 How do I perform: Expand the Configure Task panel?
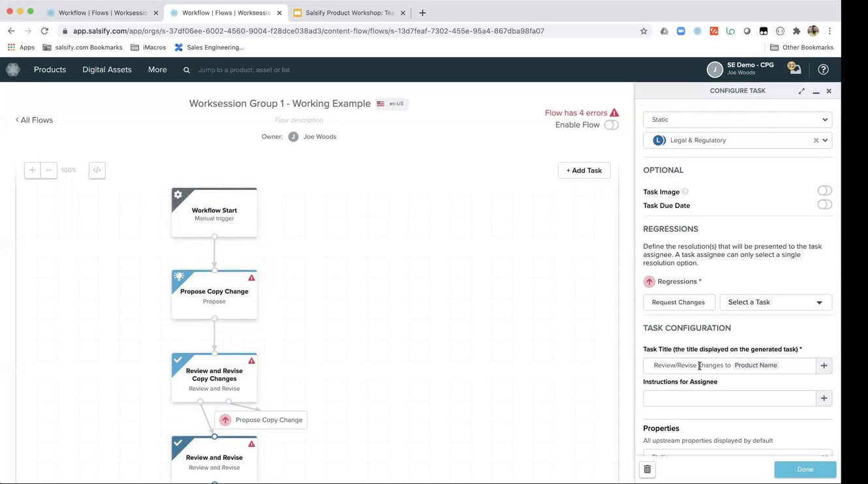click(801, 91)
